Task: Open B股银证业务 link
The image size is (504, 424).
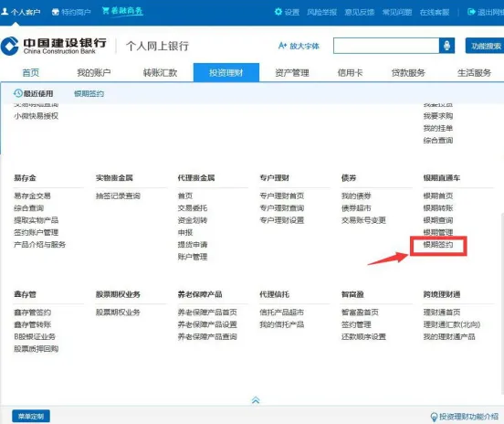Action: coord(35,336)
